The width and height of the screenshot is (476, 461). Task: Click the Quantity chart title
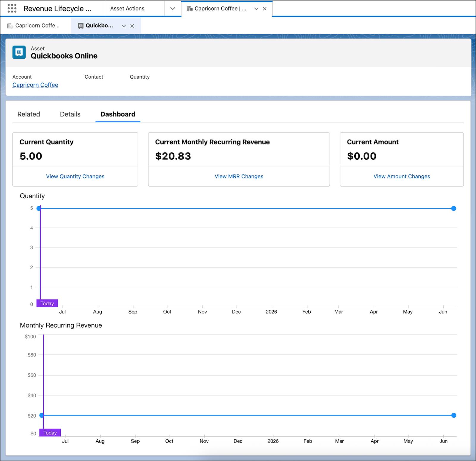[32, 196]
